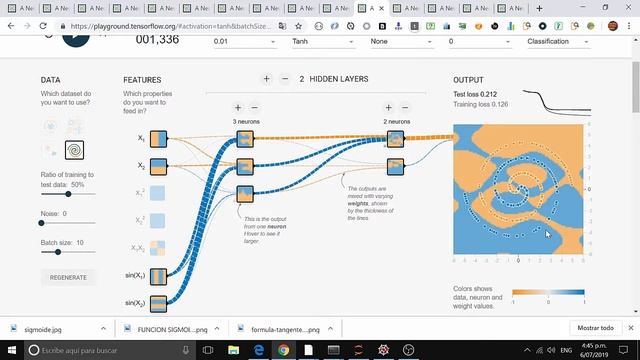
Task: Click the translate page icon in address bar
Action: (x=282, y=26)
